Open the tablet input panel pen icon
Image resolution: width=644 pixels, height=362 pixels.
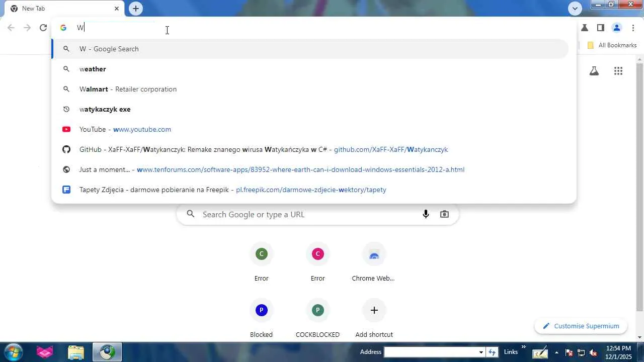click(540, 352)
